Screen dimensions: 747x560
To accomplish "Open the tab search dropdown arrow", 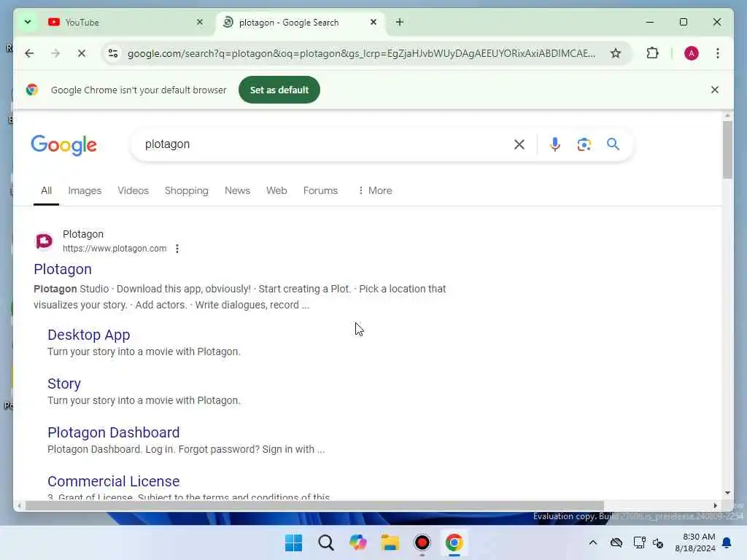I will tap(28, 22).
